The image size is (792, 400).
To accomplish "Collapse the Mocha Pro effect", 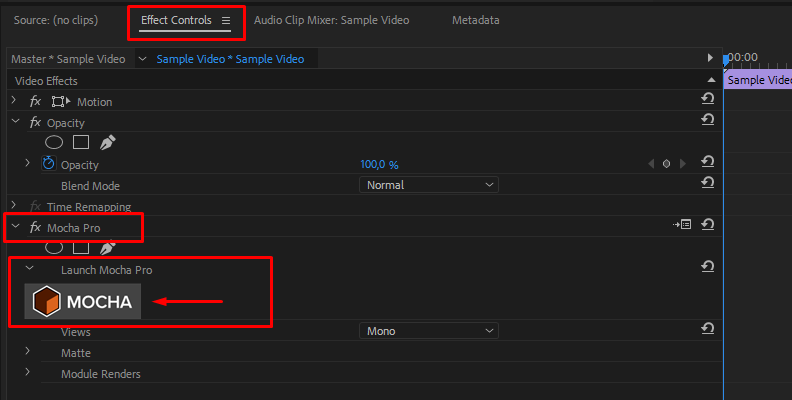I will pyautogui.click(x=15, y=226).
